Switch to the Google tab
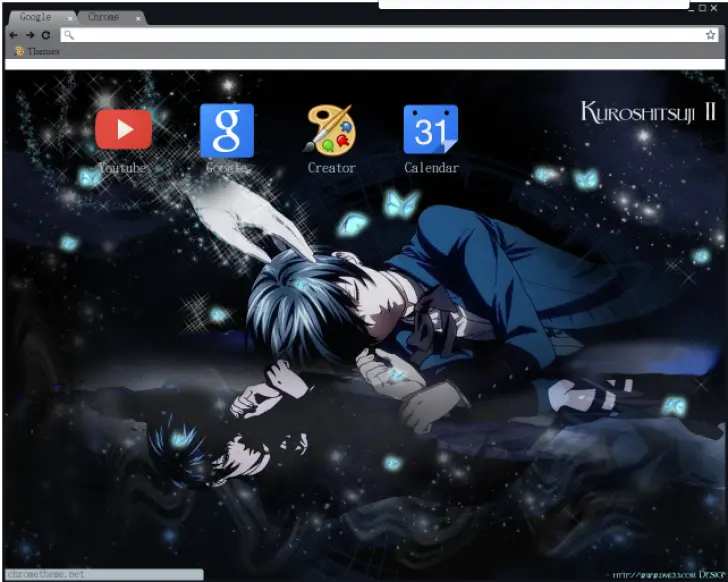 click(36, 18)
